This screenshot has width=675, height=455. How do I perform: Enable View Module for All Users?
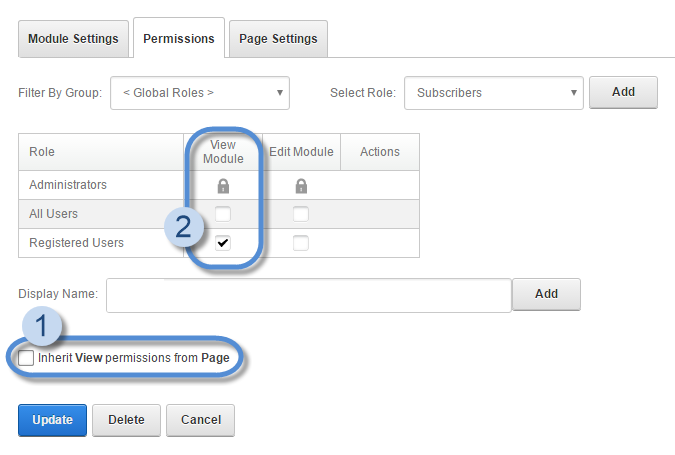point(223,214)
